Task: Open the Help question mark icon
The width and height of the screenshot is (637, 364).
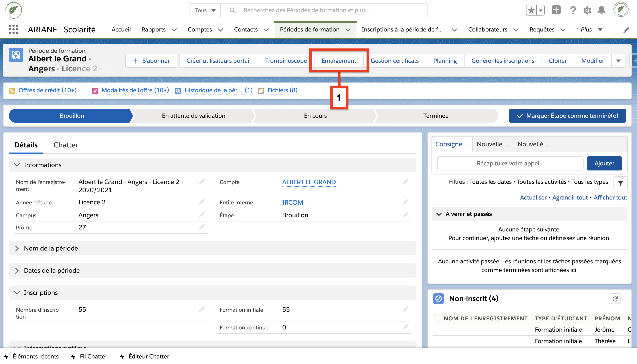Action: click(573, 10)
